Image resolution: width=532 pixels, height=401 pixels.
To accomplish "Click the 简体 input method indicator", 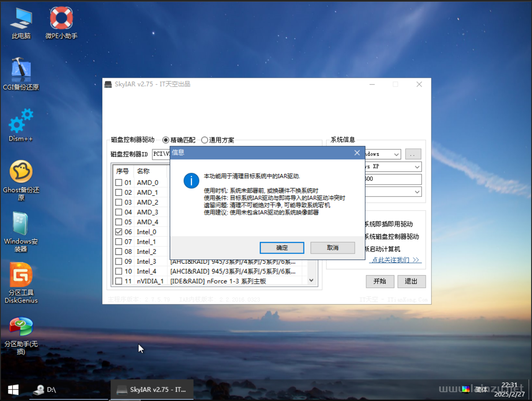I will click(482, 390).
